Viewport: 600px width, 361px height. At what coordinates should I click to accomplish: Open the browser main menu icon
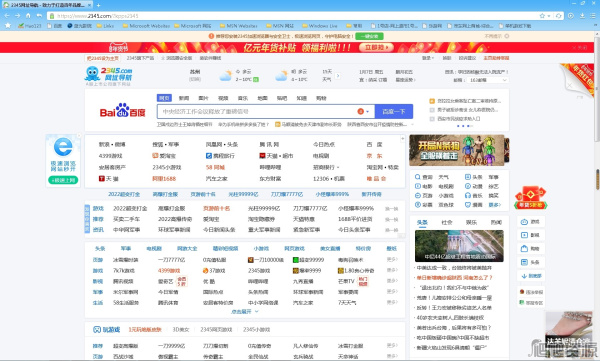pos(593,16)
